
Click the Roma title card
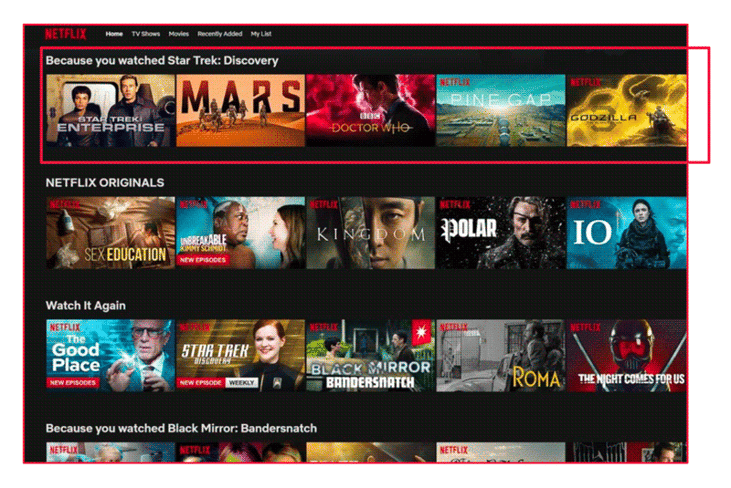pyautogui.click(x=501, y=356)
